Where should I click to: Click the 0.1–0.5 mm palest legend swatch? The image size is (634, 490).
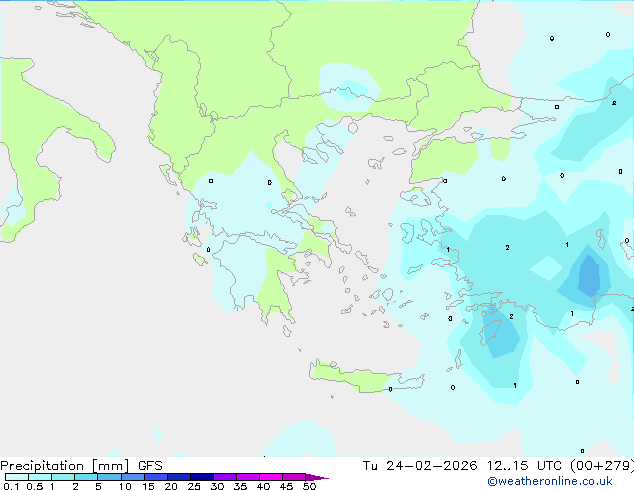click(17, 477)
